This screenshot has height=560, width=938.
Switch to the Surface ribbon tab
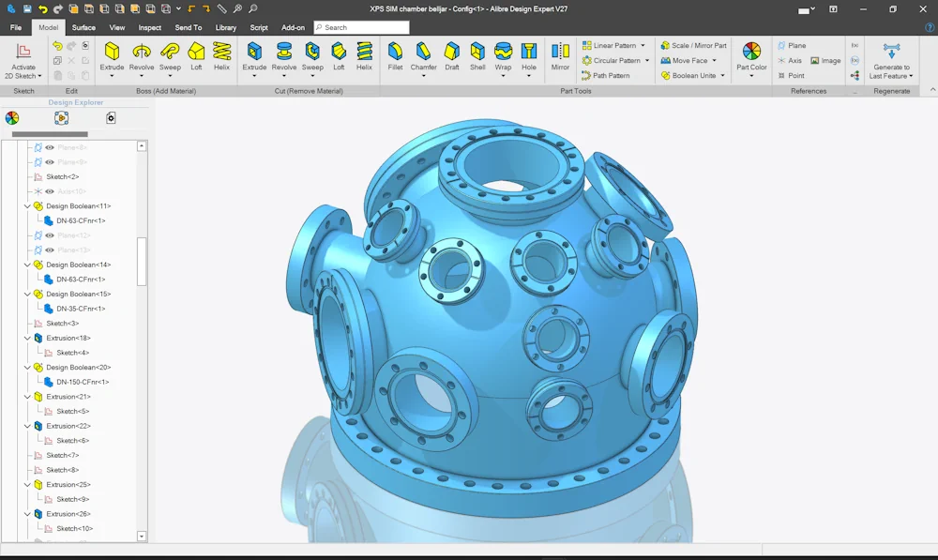83,27
